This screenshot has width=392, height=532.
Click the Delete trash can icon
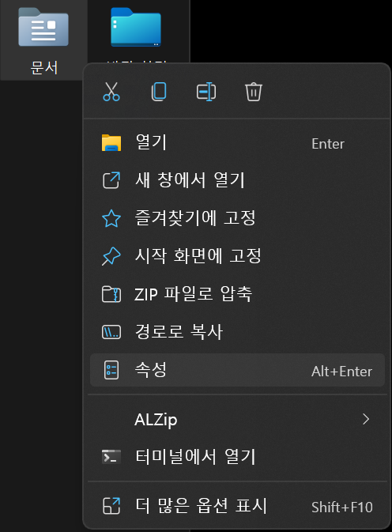pos(254,92)
